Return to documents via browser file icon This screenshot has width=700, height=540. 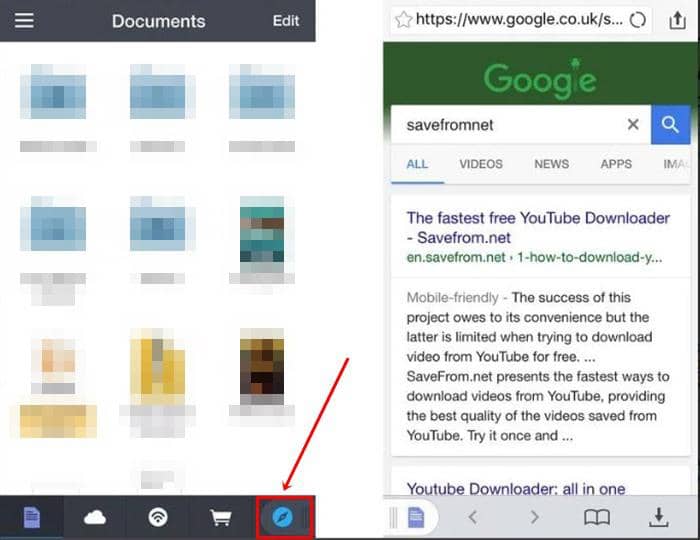tap(416, 517)
